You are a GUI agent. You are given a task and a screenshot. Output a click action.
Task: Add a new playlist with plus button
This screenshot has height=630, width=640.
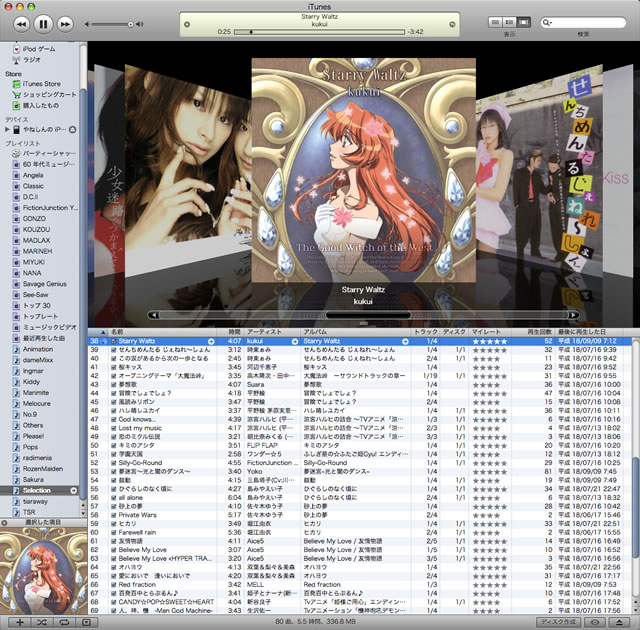point(20,622)
